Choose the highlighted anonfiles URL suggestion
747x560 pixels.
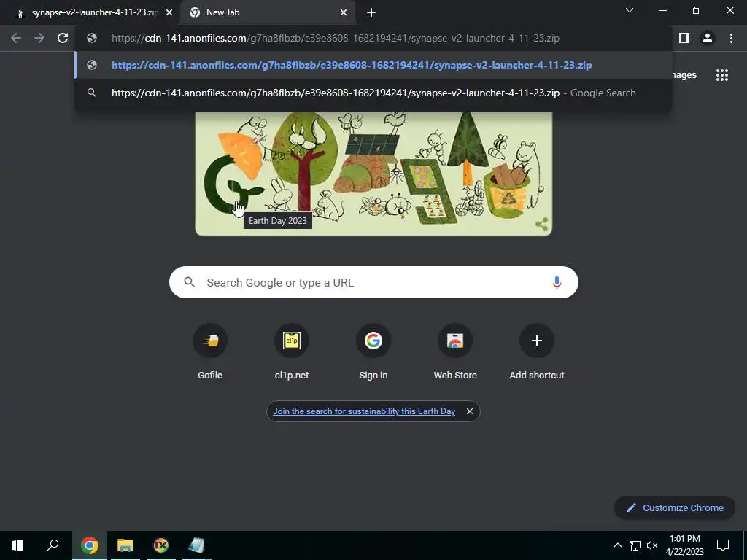[x=373, y=65]
